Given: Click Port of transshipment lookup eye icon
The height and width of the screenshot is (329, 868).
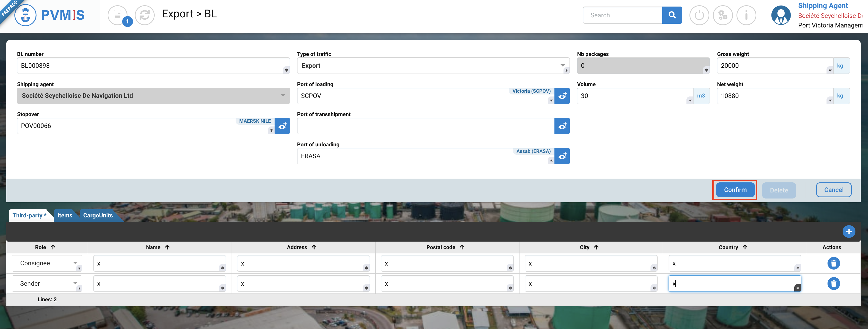Looking at the screenshot, I should [x=562, y=126].
